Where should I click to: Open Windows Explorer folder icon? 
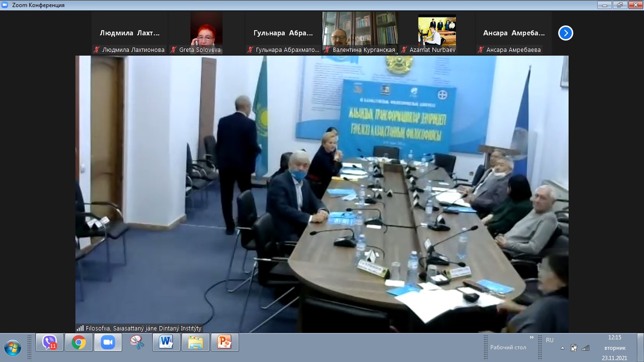[195, 342]
